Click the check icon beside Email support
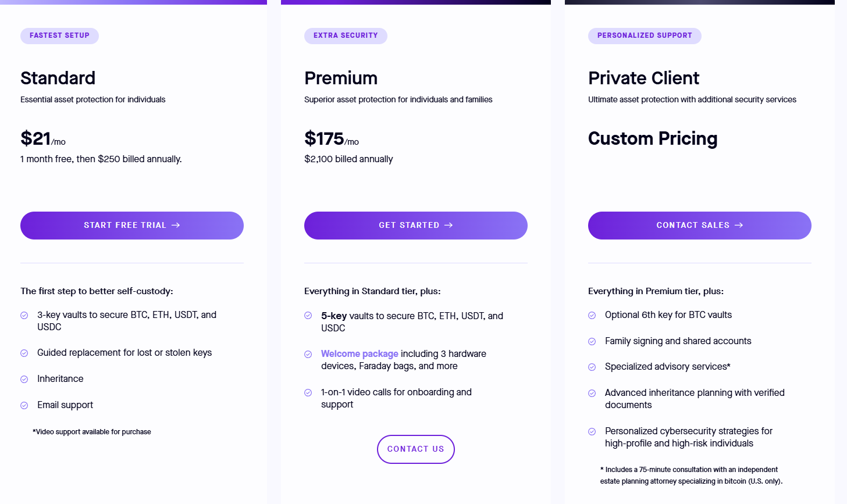This screenshot has width=847, height=504. tap(24, 405)
